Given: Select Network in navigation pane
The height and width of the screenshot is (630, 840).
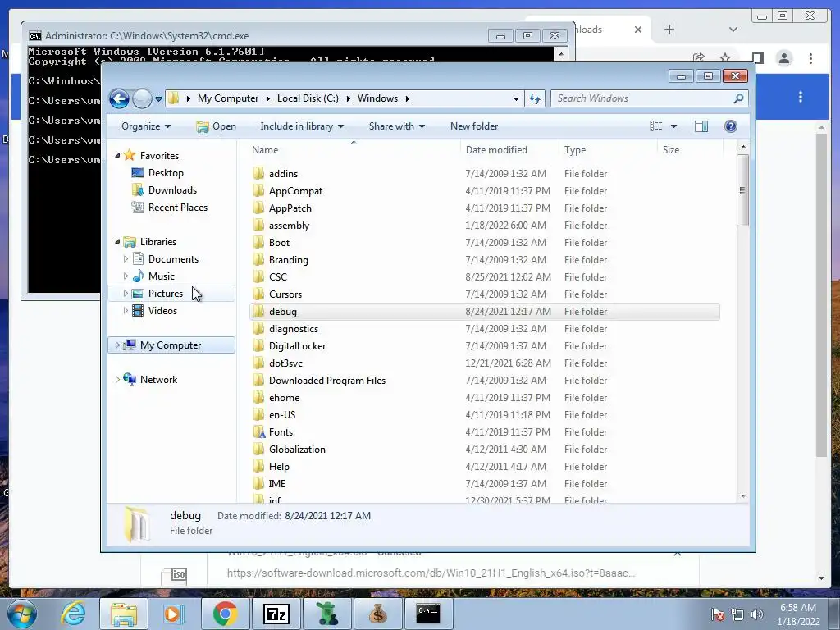Looking at the screenshot, I should point(158,380).
